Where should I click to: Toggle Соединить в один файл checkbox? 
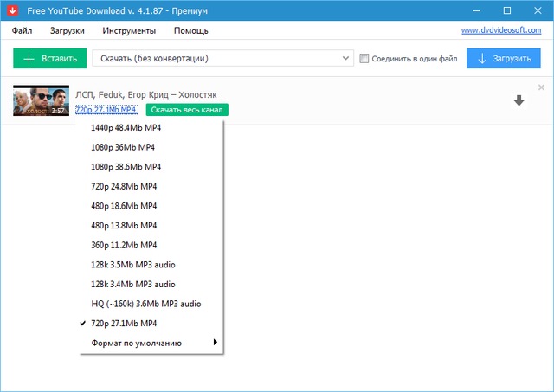pos(364,58)
